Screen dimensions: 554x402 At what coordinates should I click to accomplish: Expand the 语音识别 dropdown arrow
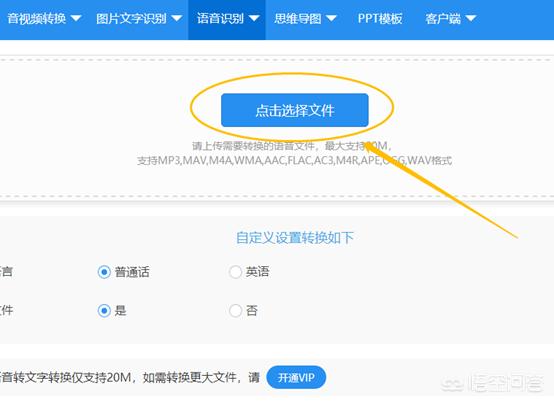[x=254, y=18]
